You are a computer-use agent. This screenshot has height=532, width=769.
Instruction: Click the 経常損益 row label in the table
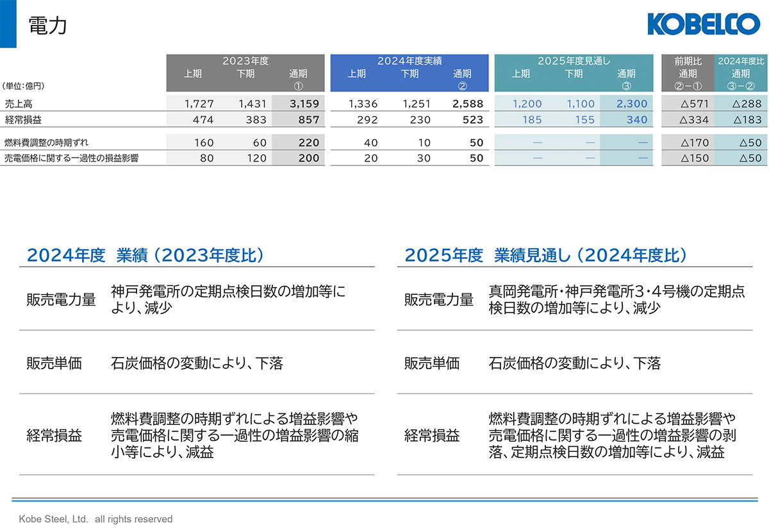(22, 119)
